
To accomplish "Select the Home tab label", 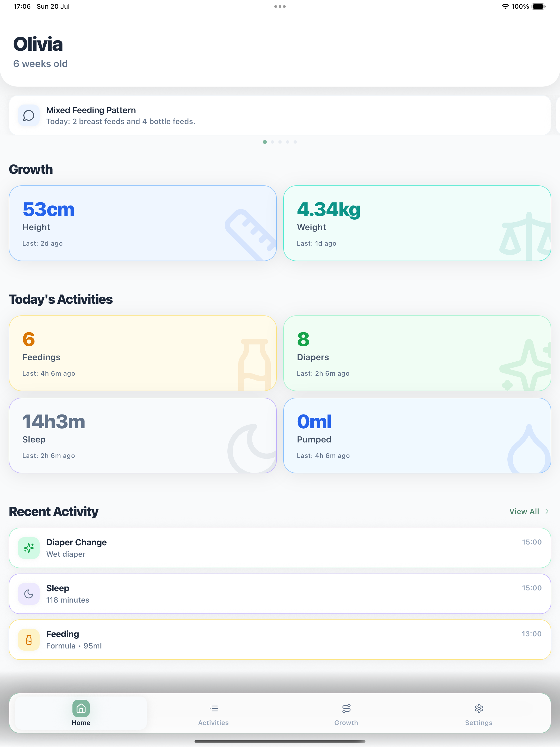I will click(81, 723).
